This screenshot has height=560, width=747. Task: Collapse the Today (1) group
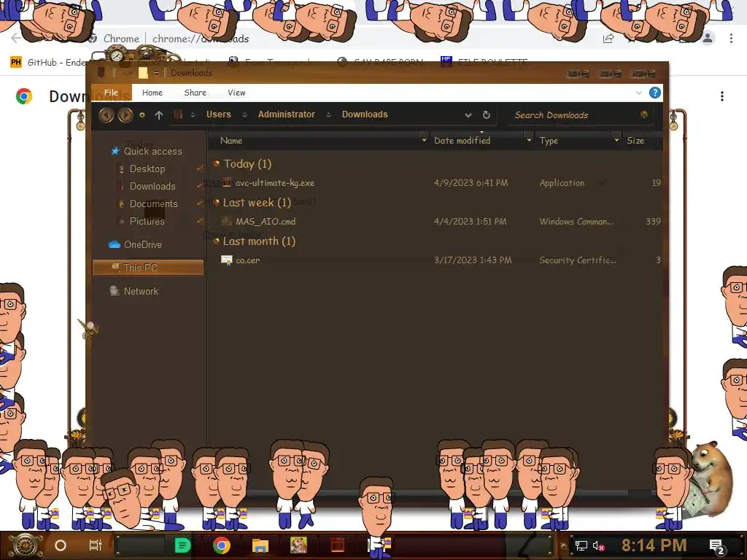tap(216, 164)
